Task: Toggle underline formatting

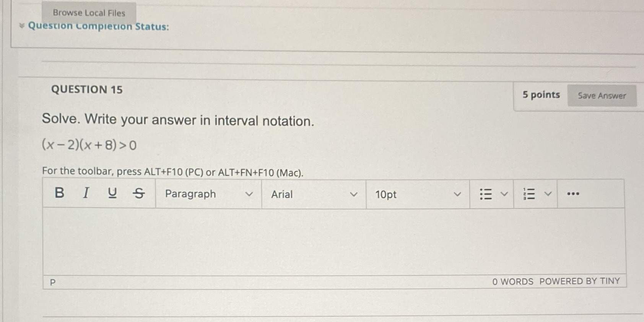Action: (112, 194)
